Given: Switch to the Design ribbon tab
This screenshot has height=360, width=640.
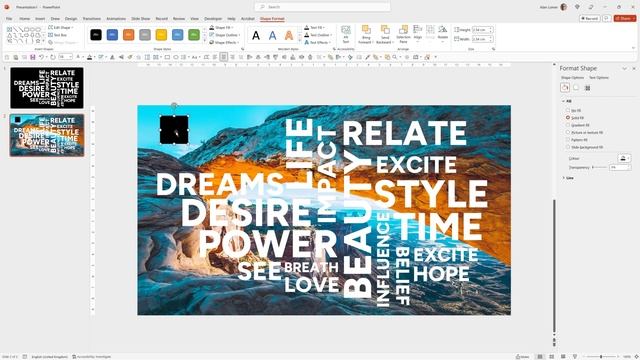Looking at the screenshot, I should pos(71,19).
